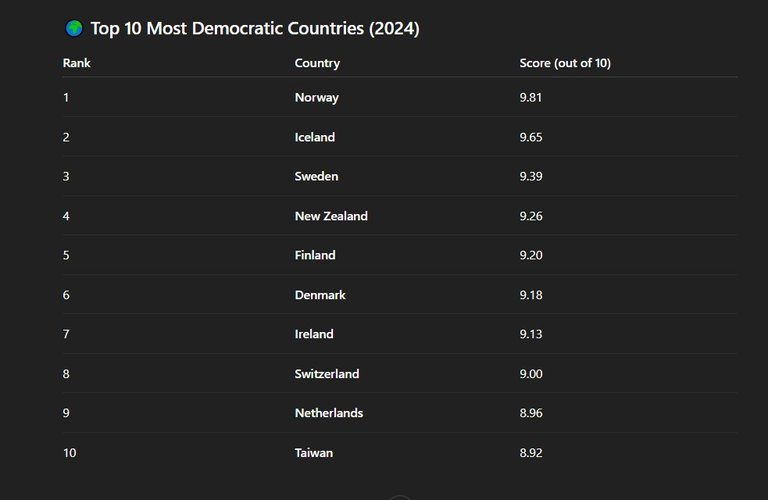Select Finland in the table

[315, 255]
